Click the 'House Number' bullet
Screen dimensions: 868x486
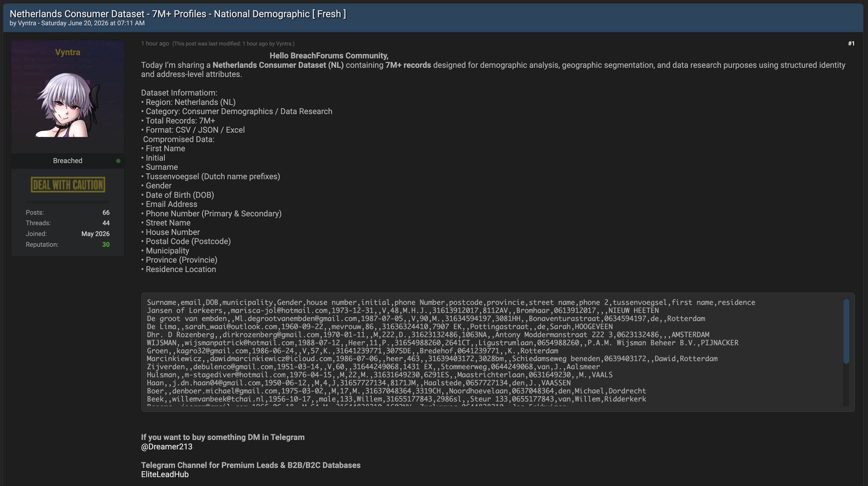pyautogui.click(x=170, y=232)
